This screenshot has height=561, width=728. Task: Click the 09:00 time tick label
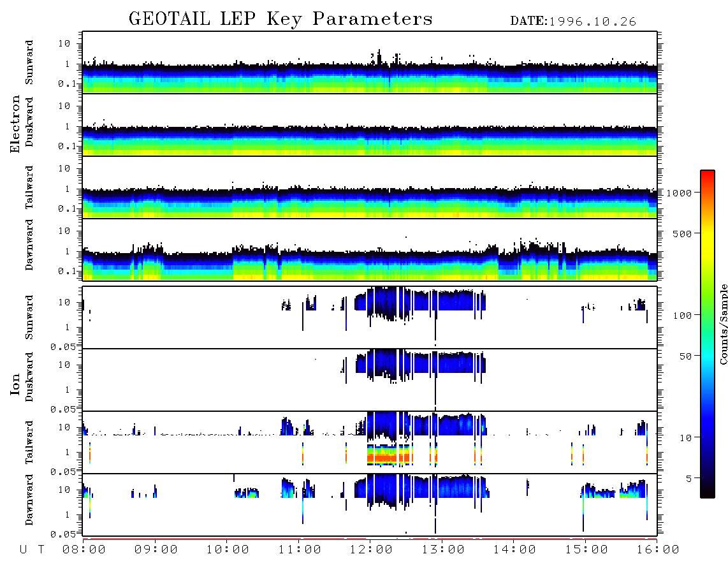156,550
